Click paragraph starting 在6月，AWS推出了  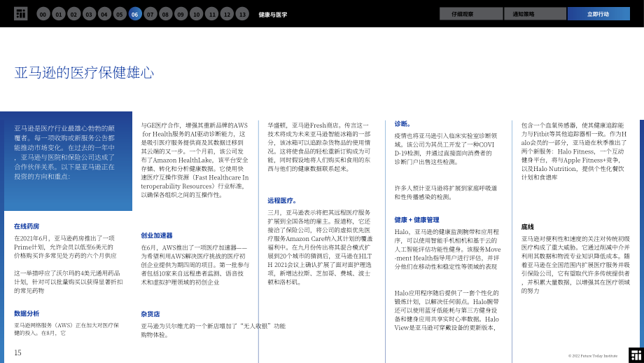(195, 265)
